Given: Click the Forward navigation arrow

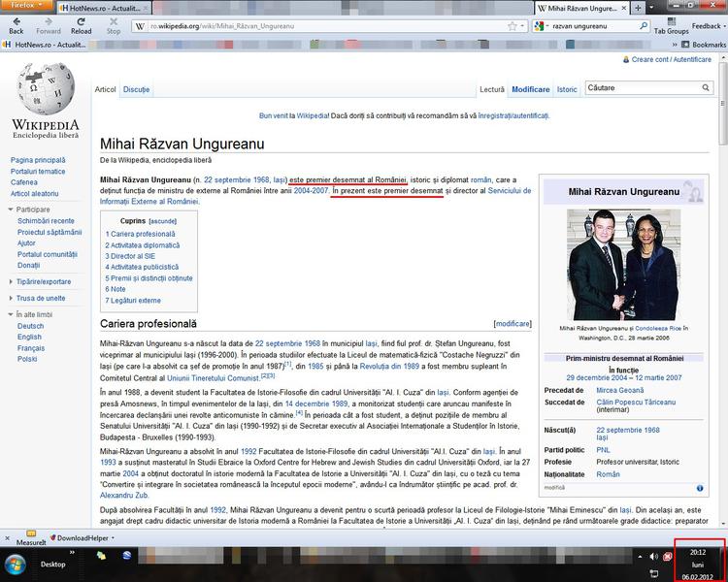Looking at the screenshot, I should (49, 21).
